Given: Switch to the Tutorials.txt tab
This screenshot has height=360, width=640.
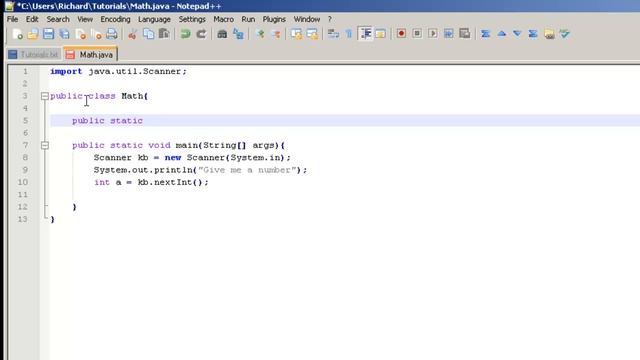Looking at the screenshot, I should click(34, 54).
